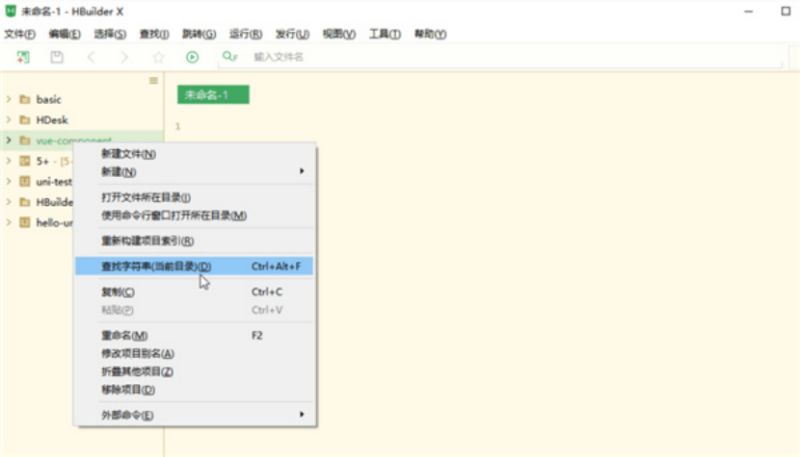Minimize the HBuilder X window

[x=748, y=11]
